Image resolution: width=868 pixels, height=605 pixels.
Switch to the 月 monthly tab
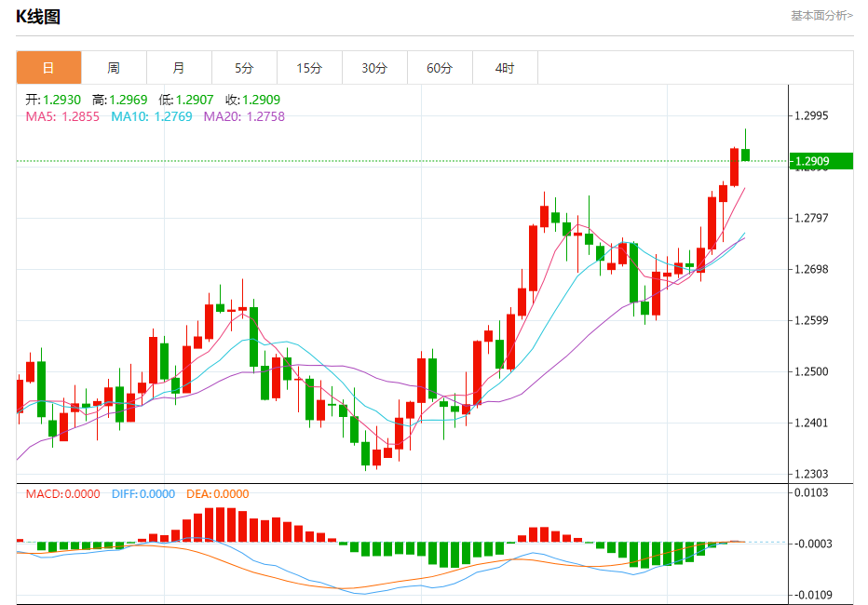click(x=179, y=67)
